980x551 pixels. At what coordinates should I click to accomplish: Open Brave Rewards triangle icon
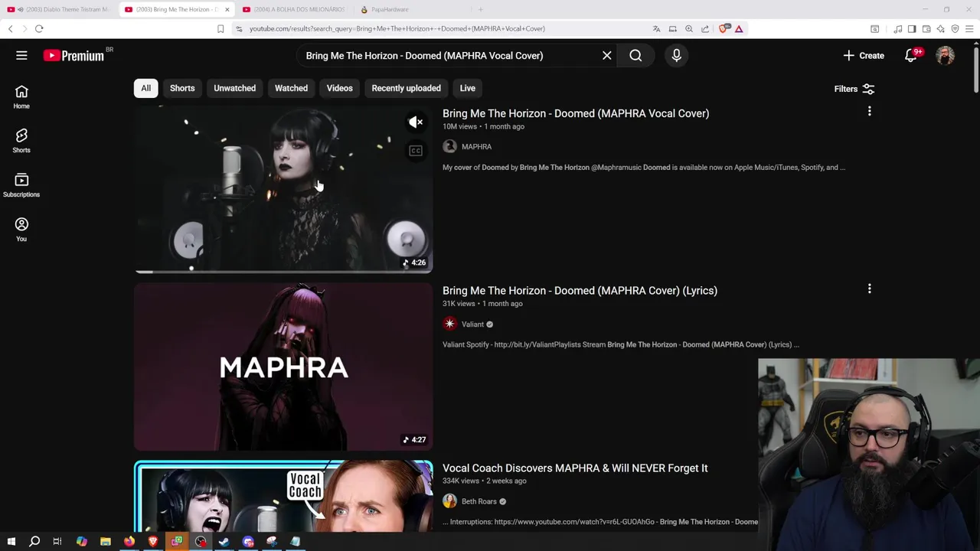tap(739, 28)
